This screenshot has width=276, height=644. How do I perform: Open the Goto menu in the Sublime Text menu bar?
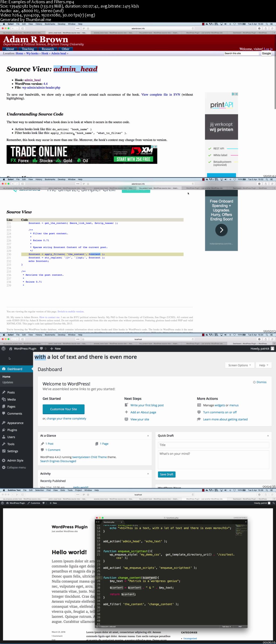[63, 490]
